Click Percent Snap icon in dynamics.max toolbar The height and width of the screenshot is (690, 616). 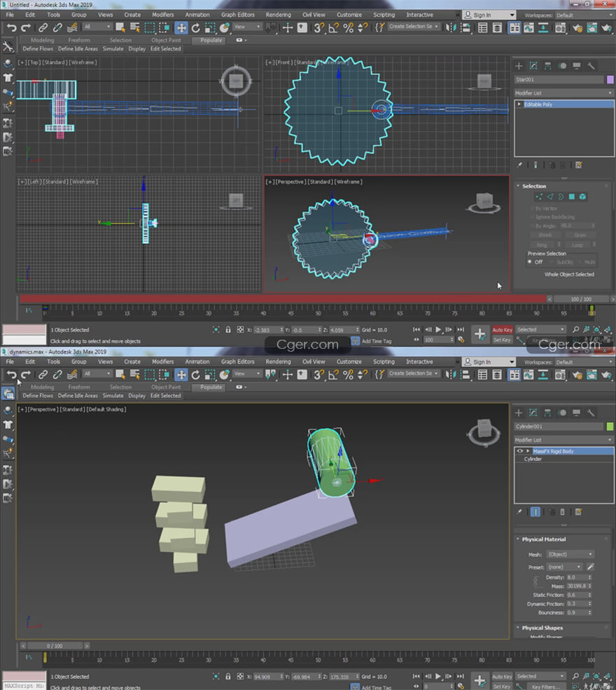(348, 375)
